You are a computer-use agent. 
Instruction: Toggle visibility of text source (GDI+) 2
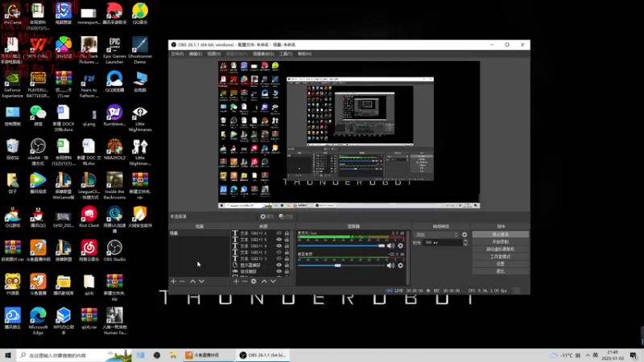(x=279, y=252)
